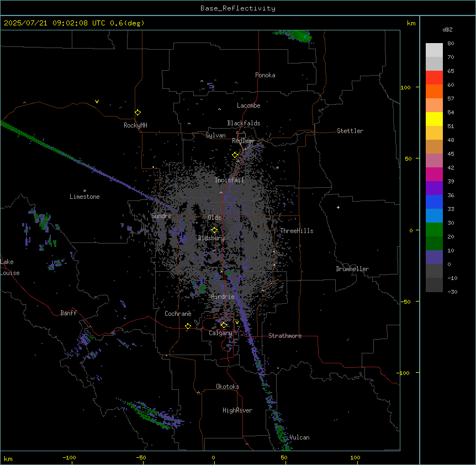This screenshot has height=465, width=476.
Task: Select the Calgary city label
Action: click(220, 333)
